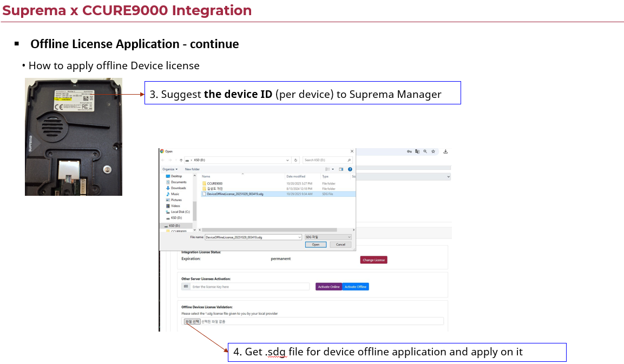The width and height of the screenshot is (624, 364).
Task: Open Downloads in navigation pane
Action: click(x=176, y=188)
